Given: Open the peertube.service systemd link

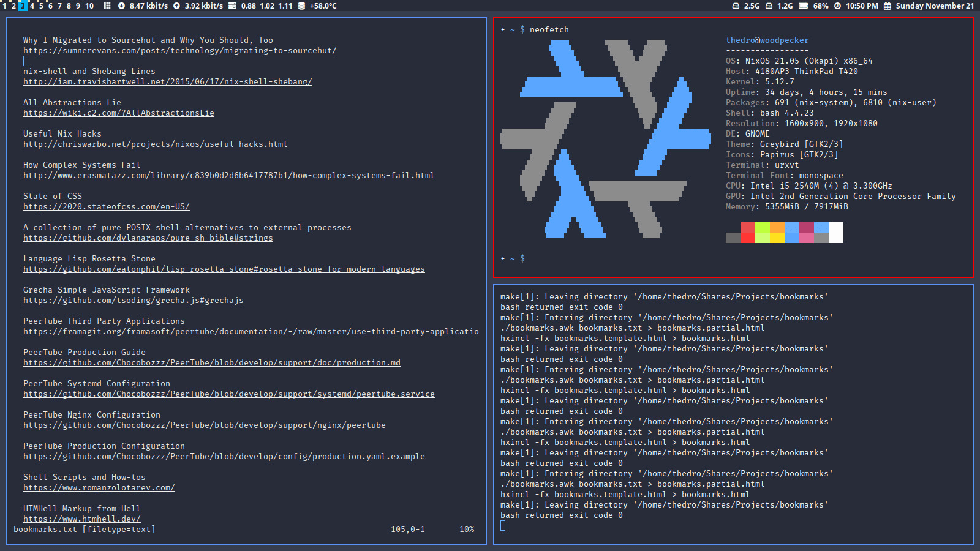Looking at the screenshot, I should pos(229,394).
